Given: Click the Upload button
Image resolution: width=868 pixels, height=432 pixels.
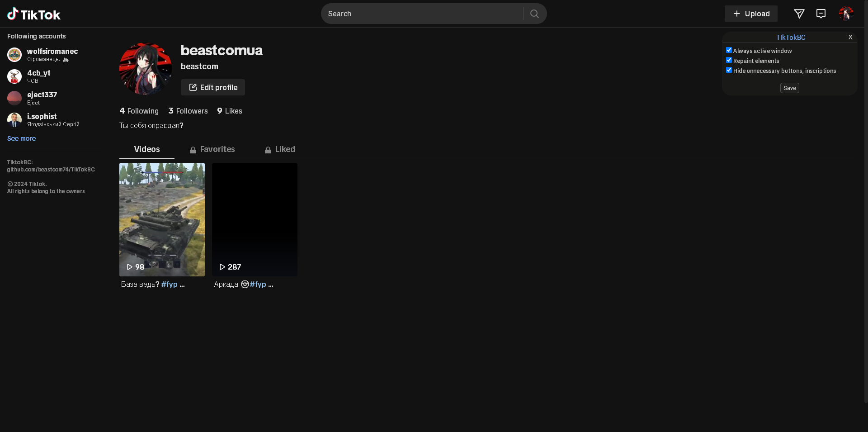Looking at the screenshot, I should (751, 14).
